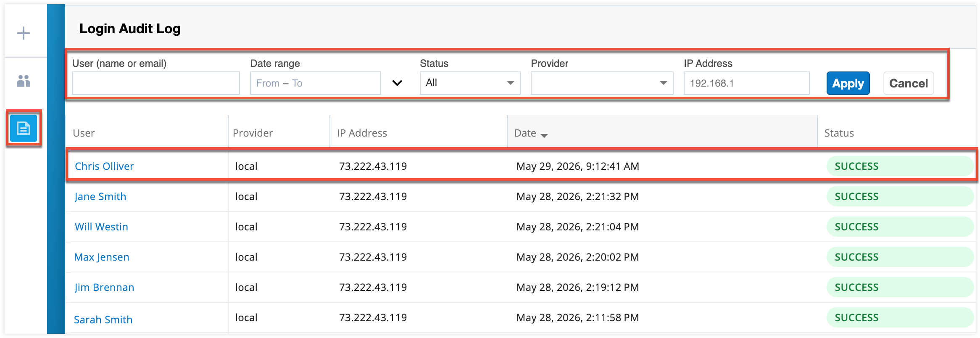This screenshot has height=338, width=980.
Task: Click the plus icon in sidebar
Action: [x=24, y=33]
